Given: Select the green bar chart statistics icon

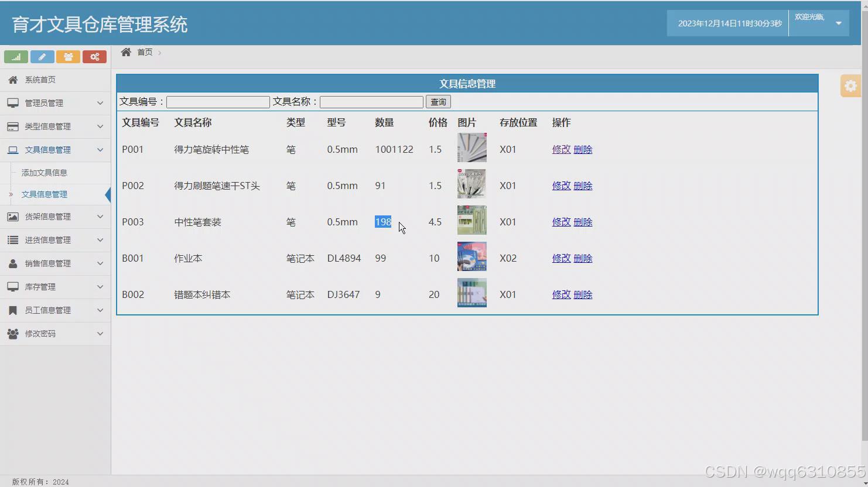Looking at the screenshot, I should pyautogui.click(x=16, y=56).
